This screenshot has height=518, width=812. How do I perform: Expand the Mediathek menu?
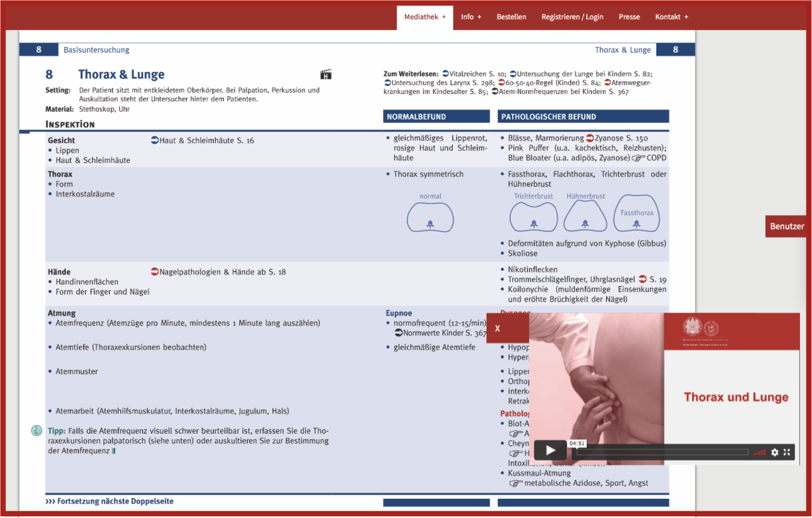[424, 17]
